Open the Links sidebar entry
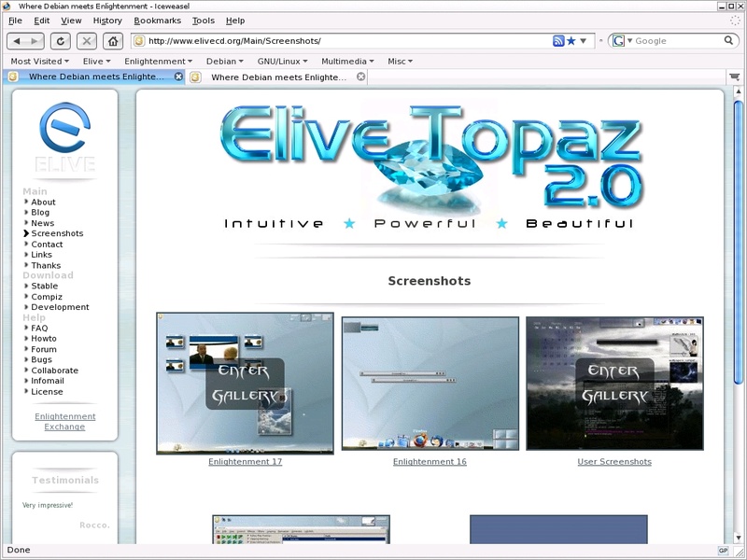Image resolution: width=747 pixels, height=560 pixels. pyautogui.click(x=41, y=255)
